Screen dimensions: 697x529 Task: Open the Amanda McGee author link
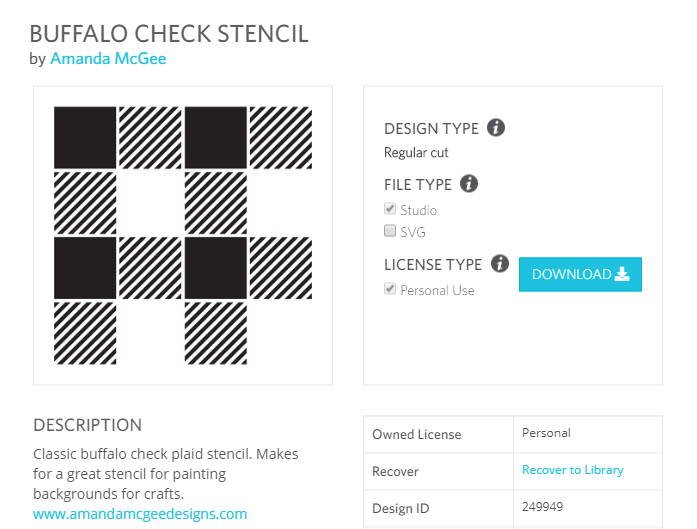[108, 58]
